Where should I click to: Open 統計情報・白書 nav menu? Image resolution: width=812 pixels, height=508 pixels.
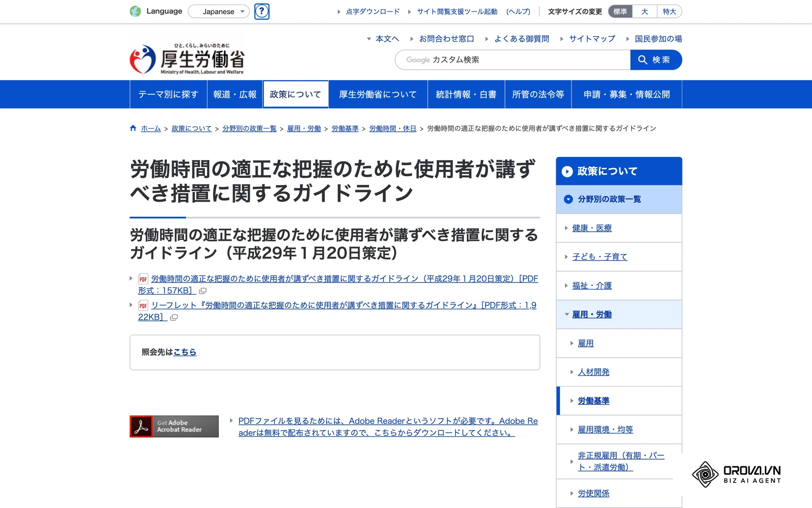(x=466, y=94)
